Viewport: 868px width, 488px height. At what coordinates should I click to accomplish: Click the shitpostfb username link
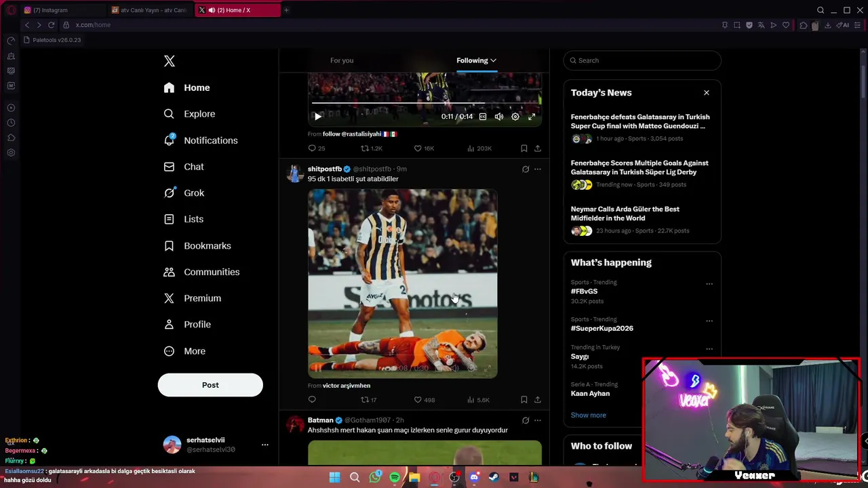(325, 169)
